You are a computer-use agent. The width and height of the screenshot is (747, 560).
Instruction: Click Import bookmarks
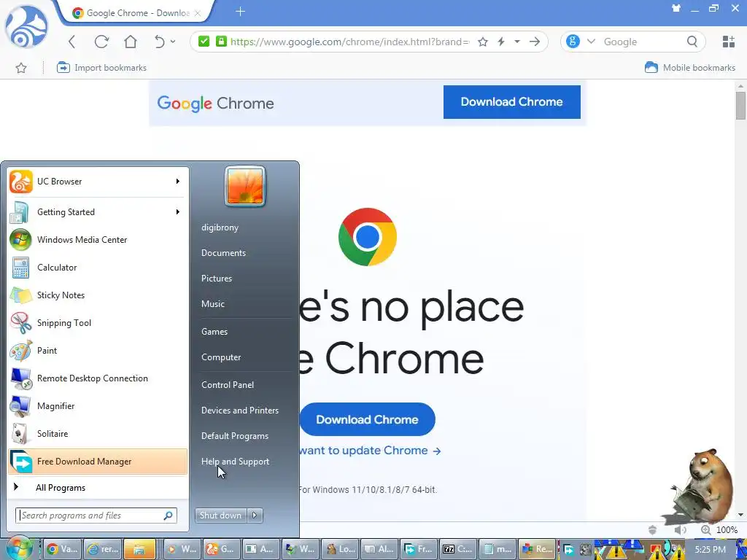click(101, 68)
